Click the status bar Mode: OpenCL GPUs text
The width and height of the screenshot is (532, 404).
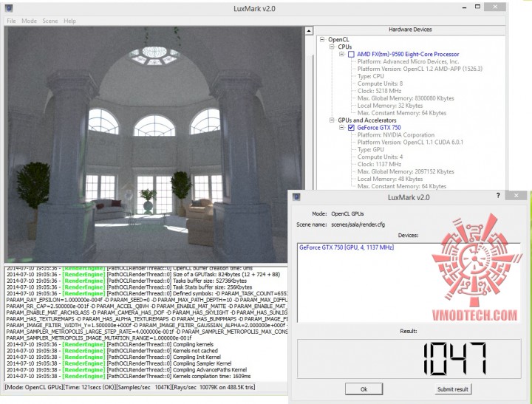click(34, 387)
